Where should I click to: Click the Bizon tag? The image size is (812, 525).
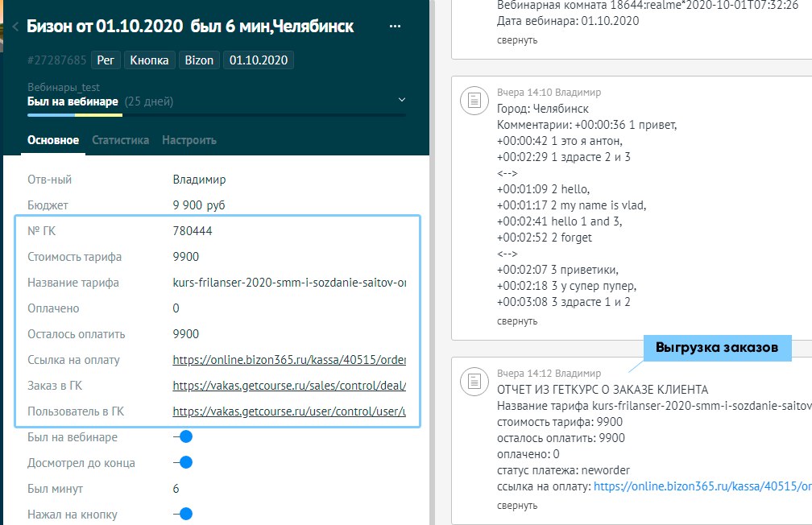click(x=199, y=60)
